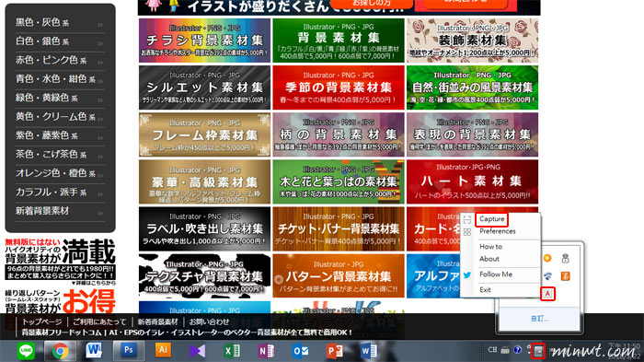Open Preferences in the tray context menu

point(498,231)
